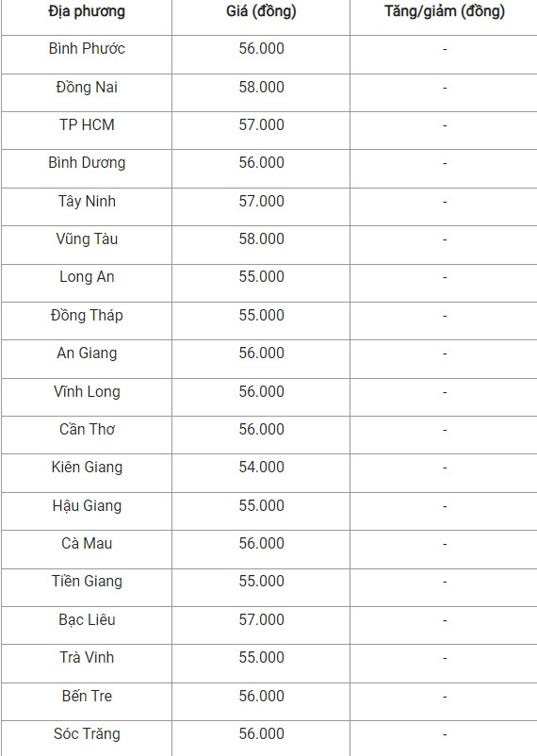Click the Địa phương column header
This screenshot has height=756, width=537.
point(87,11)
